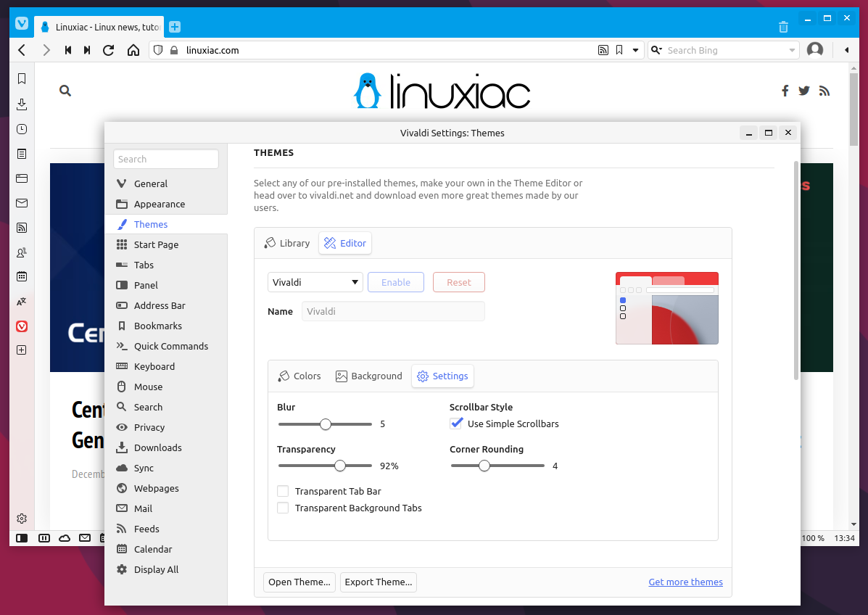This screenshot has height=615, width=868.
Task: Click the search magnifier on the Linuxiac page
Action: click(65, 91)
